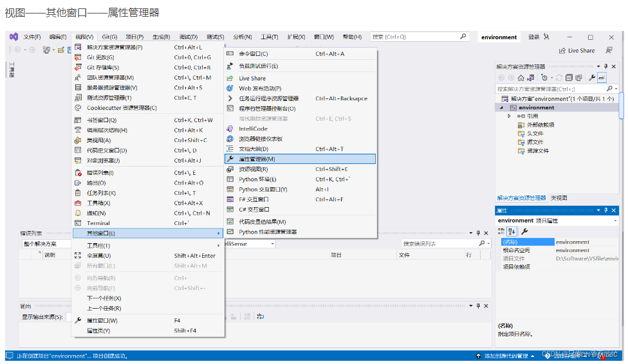Click the Home icon in Solution Explorer toolbar
Screen dimensions: 628x364
[521, 78]
